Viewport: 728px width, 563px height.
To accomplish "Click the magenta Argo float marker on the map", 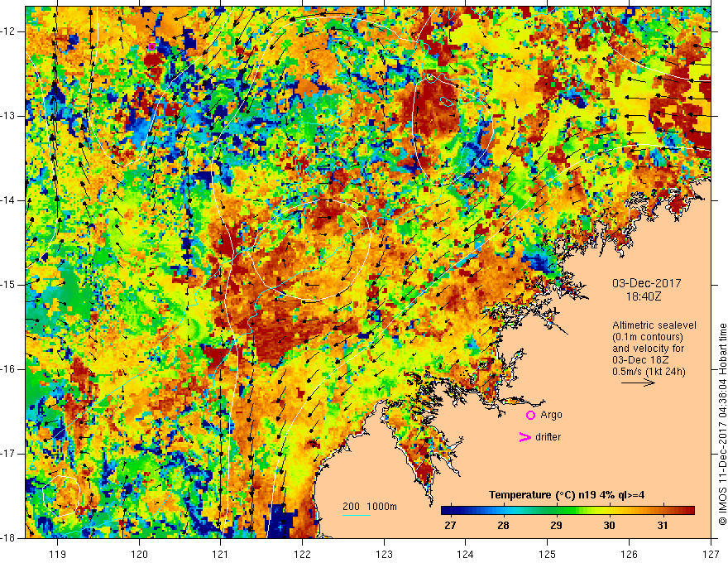I will click(x=152, y=46).
